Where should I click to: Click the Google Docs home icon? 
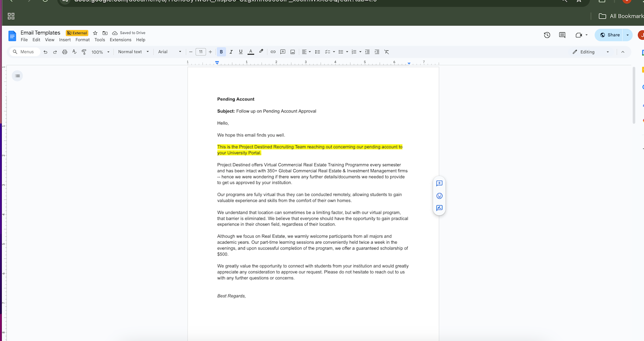point(12,36)
